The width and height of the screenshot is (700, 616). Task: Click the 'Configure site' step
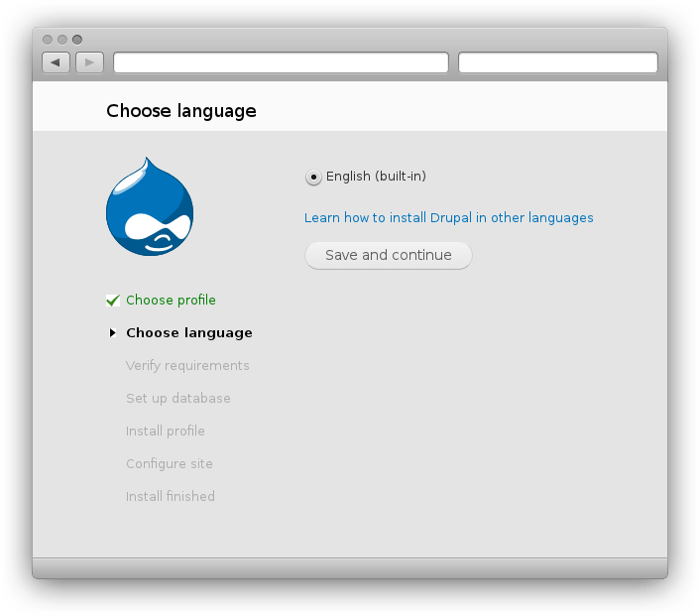(x=170, y=463)
